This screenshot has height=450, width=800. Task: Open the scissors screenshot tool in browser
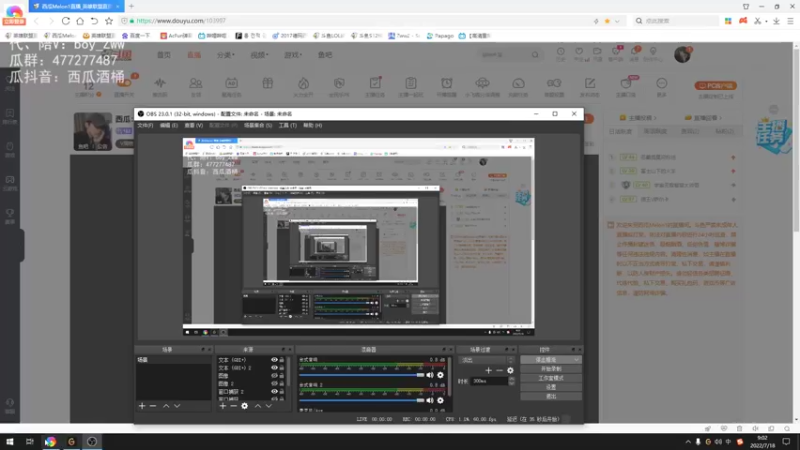758,21
